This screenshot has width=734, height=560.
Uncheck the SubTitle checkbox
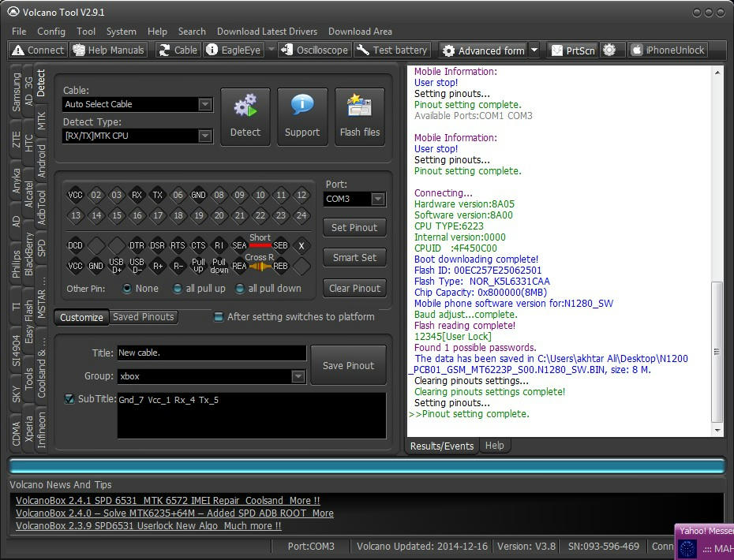click(x=69, y=399)
